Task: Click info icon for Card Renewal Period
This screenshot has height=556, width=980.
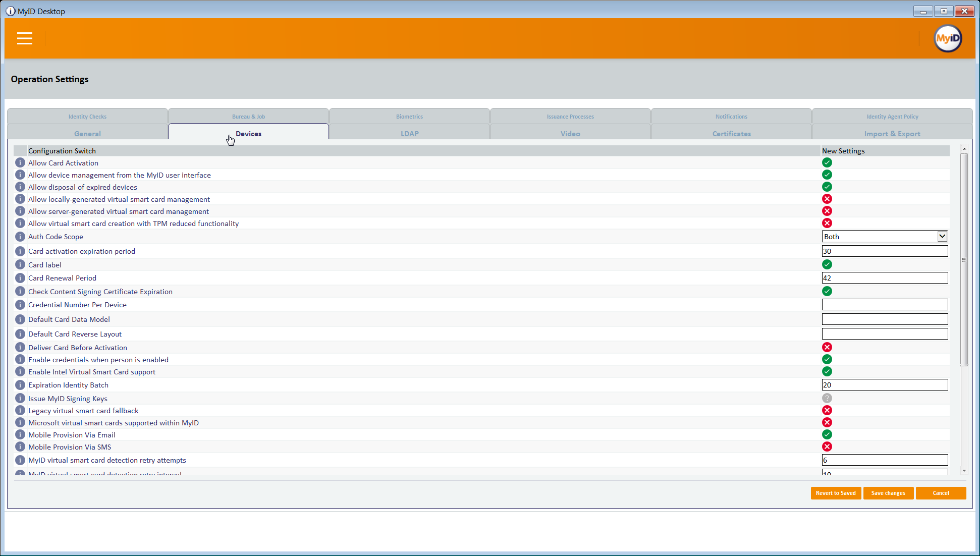Action: (20, 278)
